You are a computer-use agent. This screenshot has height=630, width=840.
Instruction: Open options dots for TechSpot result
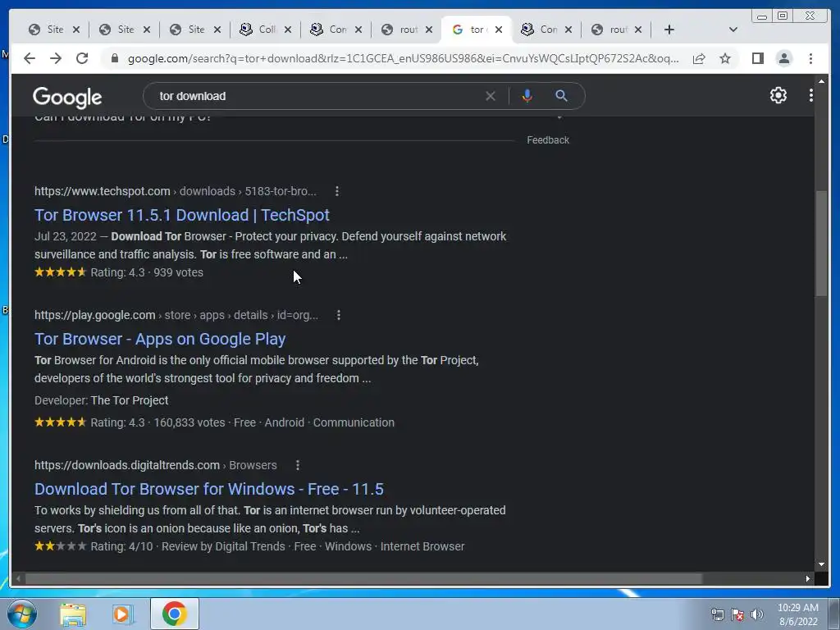(336, 191)
